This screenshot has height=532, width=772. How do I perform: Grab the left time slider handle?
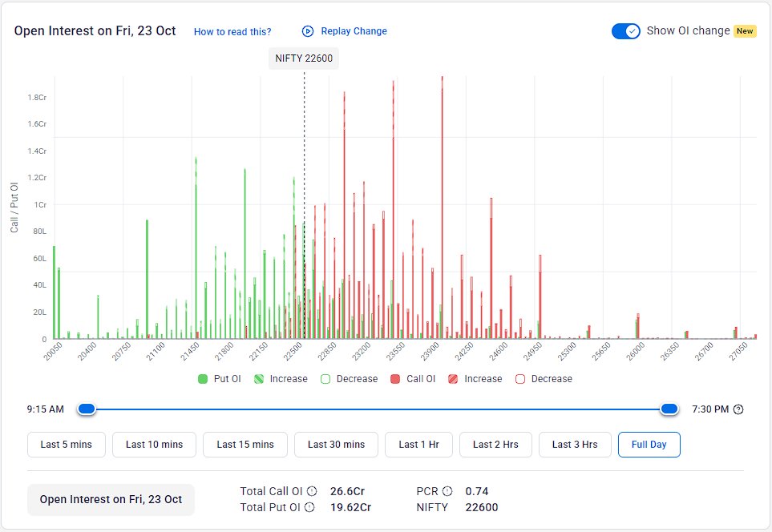87,409
